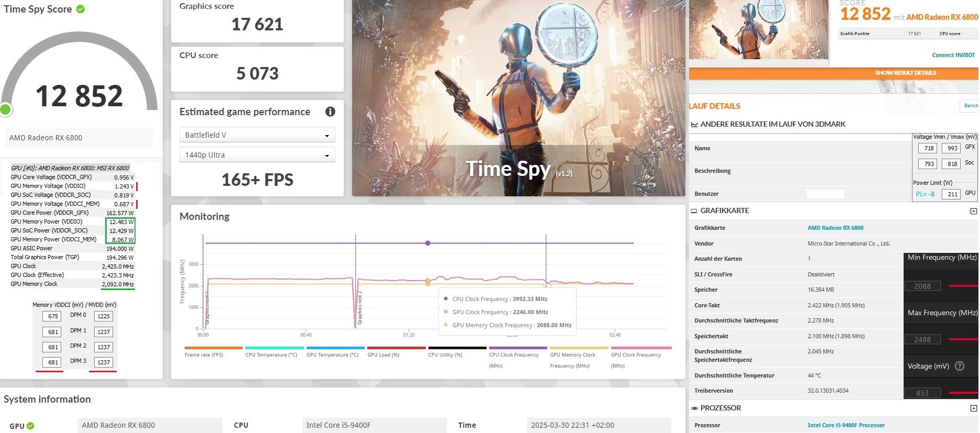Click the 165+ FPS estimate
This screenshot has width=980, height=433.
(x=257, y=180)
